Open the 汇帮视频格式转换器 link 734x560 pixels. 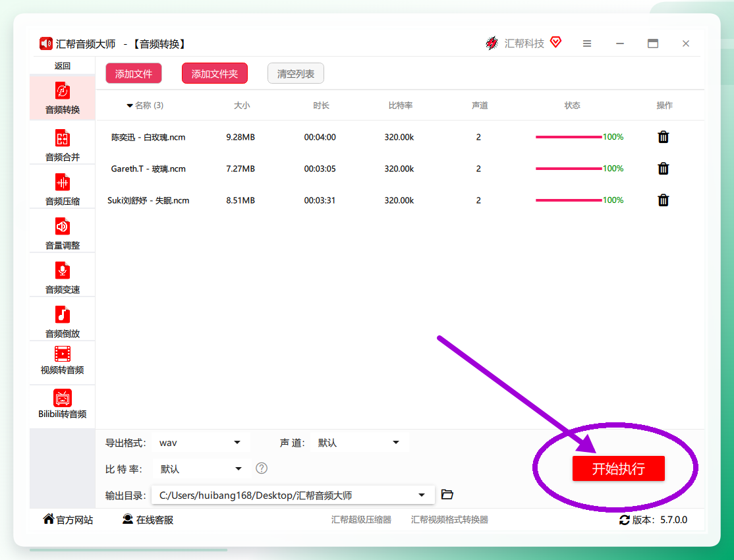[x=449, y=520]
